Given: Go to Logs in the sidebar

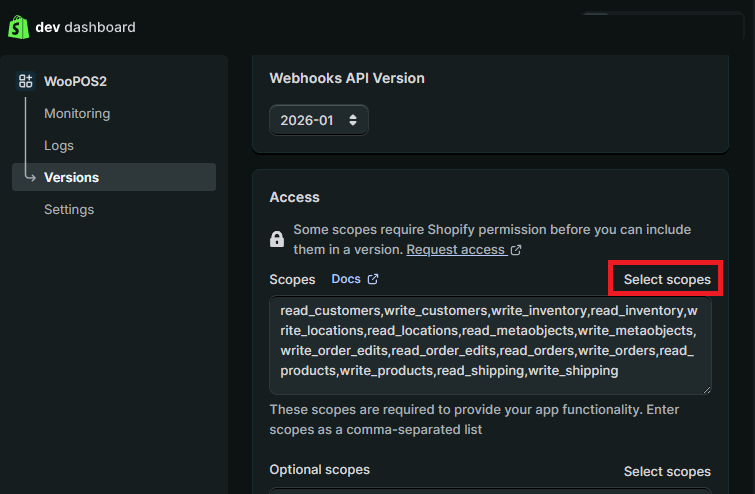Looking at the screenshot, I should 59,146.
